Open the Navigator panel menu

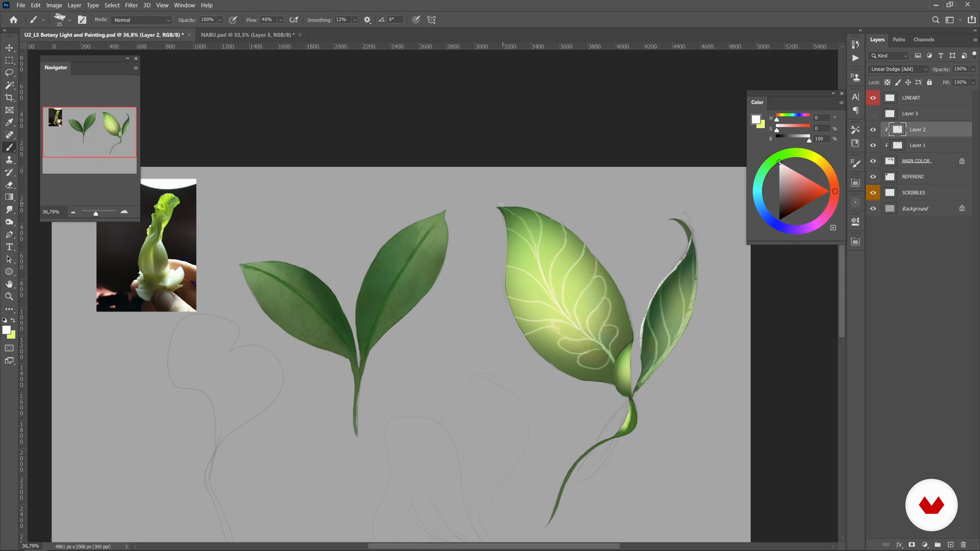click(136, 68)
